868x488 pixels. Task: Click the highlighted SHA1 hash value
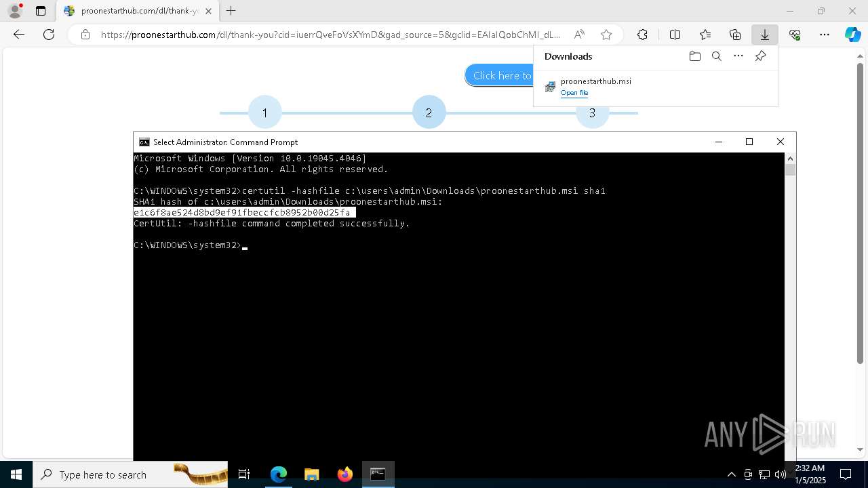coord(243,212)
